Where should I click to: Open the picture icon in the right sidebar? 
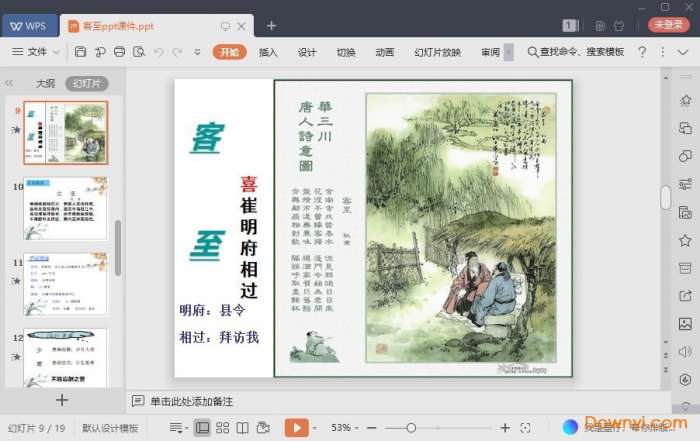coord(685,324)
